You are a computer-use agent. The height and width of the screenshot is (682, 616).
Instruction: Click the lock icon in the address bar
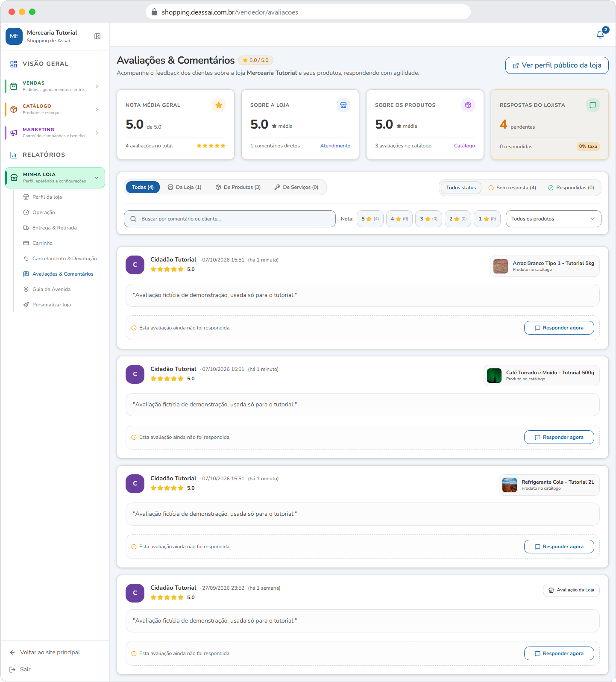click(154, 12)
